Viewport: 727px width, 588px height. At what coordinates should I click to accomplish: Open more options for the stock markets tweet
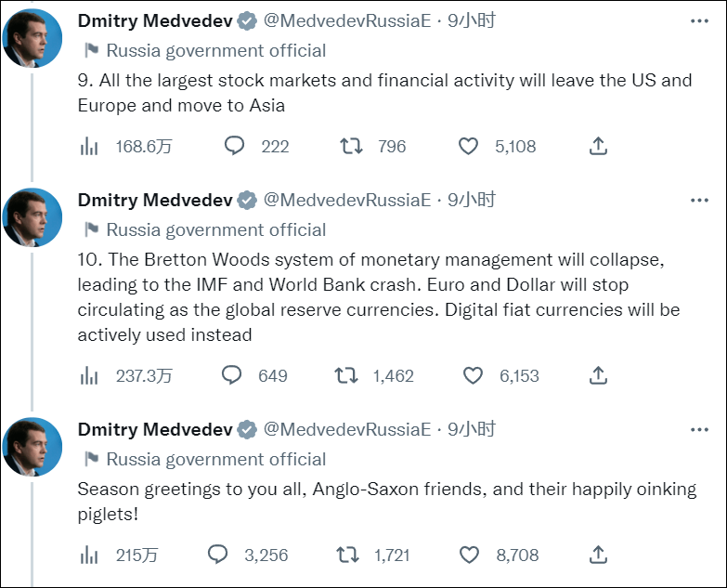[x=699, y=20]
